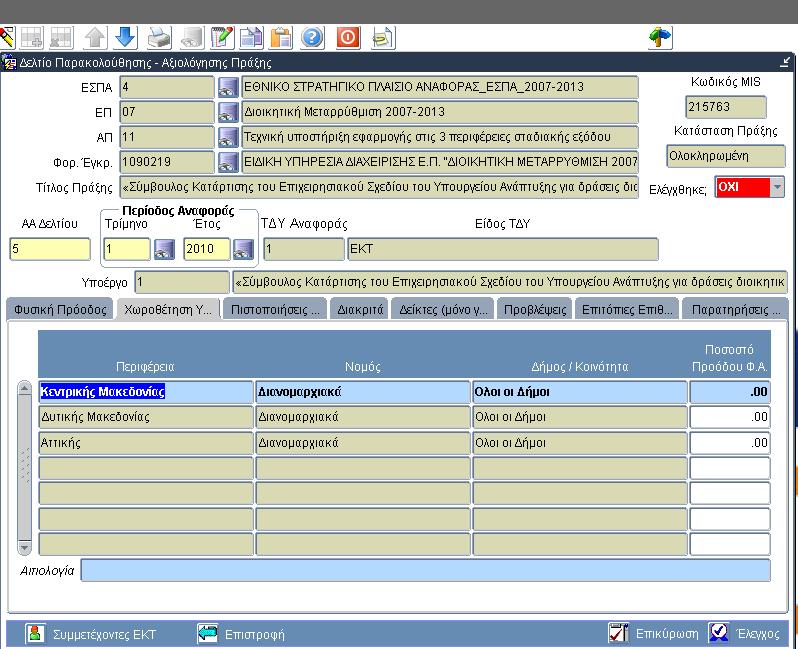Open the Διακριτά tab
This screenshot has width=798, height=649.
click(360, 309)
